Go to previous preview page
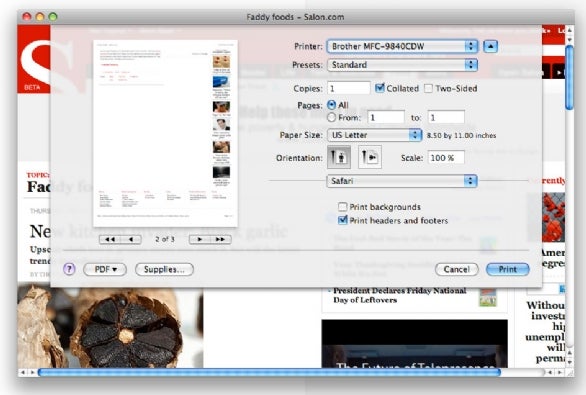This screenshot has height=395, width=586. [x=131, y=239]
